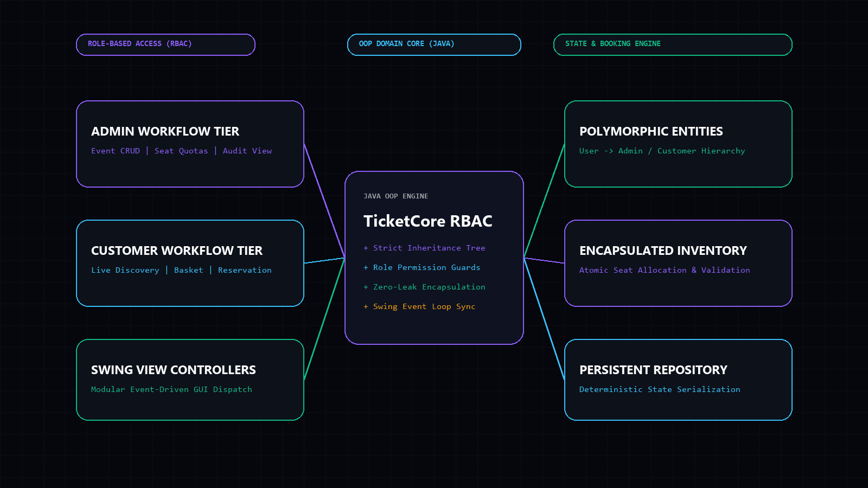The image size is (868, 488).
Task: Select the CUSTOMER WORKFLOW TIER card title
Action: coord(177,251)
